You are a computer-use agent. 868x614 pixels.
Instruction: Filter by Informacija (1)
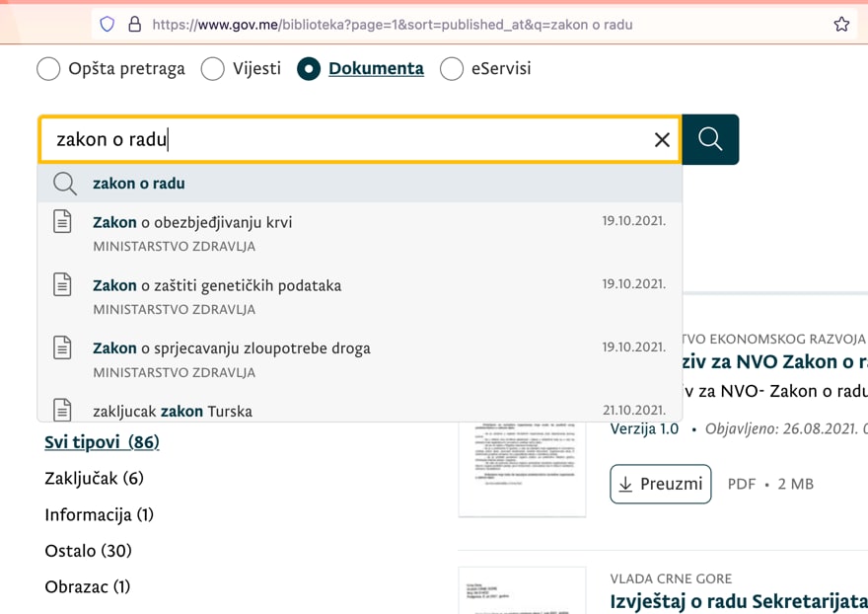point(99,515)
